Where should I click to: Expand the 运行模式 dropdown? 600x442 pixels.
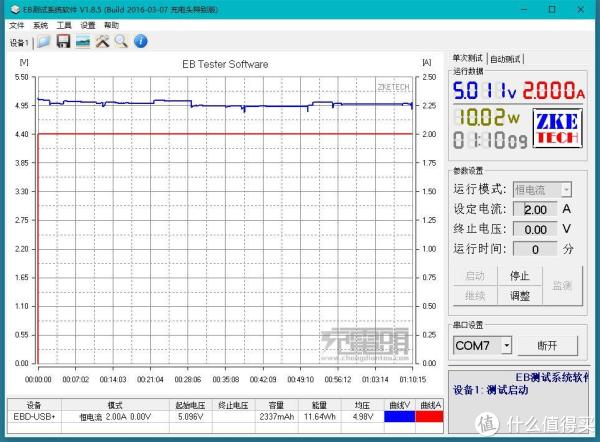(566, 189)
